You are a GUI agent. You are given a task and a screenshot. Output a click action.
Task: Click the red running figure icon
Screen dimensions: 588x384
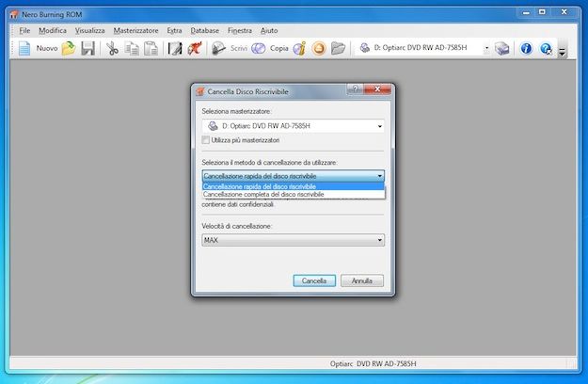coord(195,48)
